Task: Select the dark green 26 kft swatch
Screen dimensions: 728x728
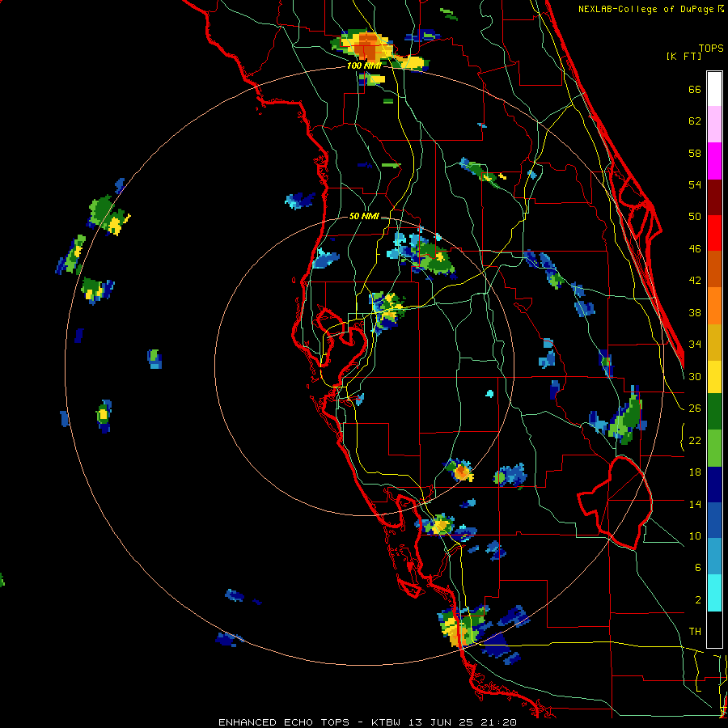Action: [714, 412]
